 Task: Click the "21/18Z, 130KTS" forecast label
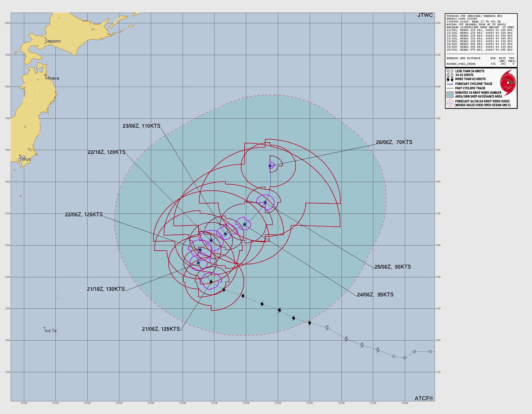[x=106, y=289]
